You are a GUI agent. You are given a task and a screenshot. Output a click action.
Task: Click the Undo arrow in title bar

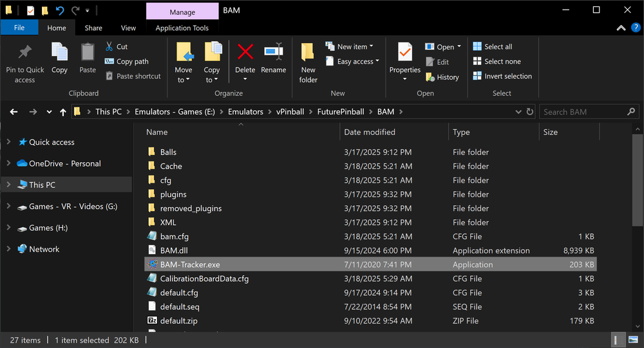click(x=60, y=10)
